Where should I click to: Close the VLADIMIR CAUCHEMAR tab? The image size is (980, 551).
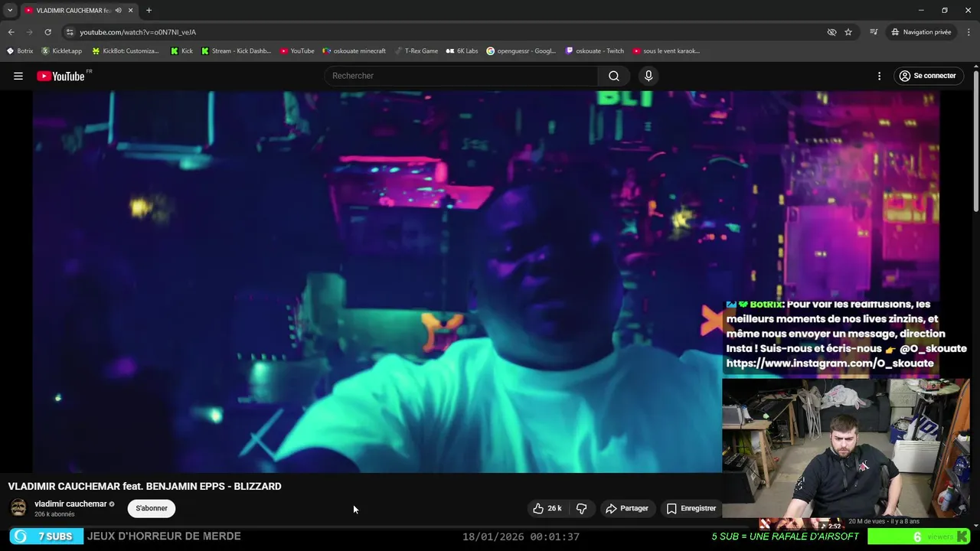click(x=130, y=11)
